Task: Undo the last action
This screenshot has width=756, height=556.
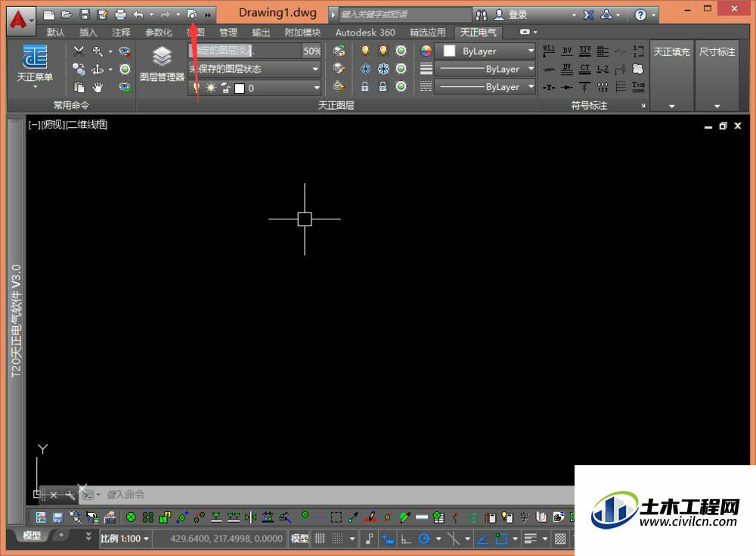Action: (138, 14)
